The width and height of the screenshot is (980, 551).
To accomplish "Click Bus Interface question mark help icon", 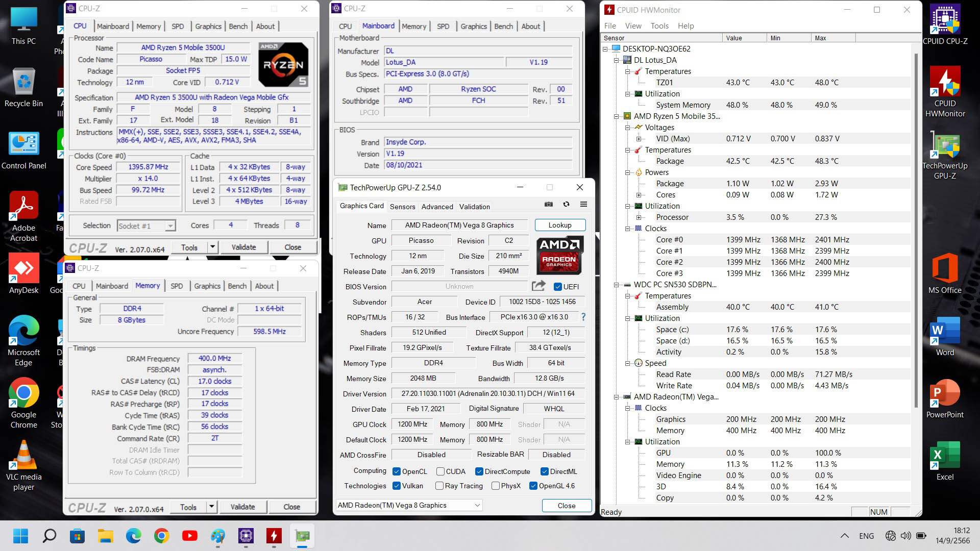I will point(583,317).
